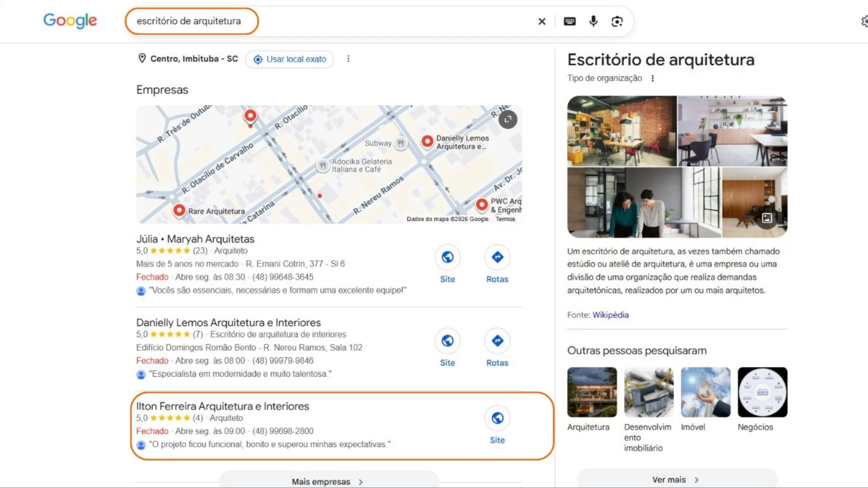This screenshot has height=488, width=868.
Task: Open the image gallery icon on wood-panel photo
Action: tap(767, 218)
